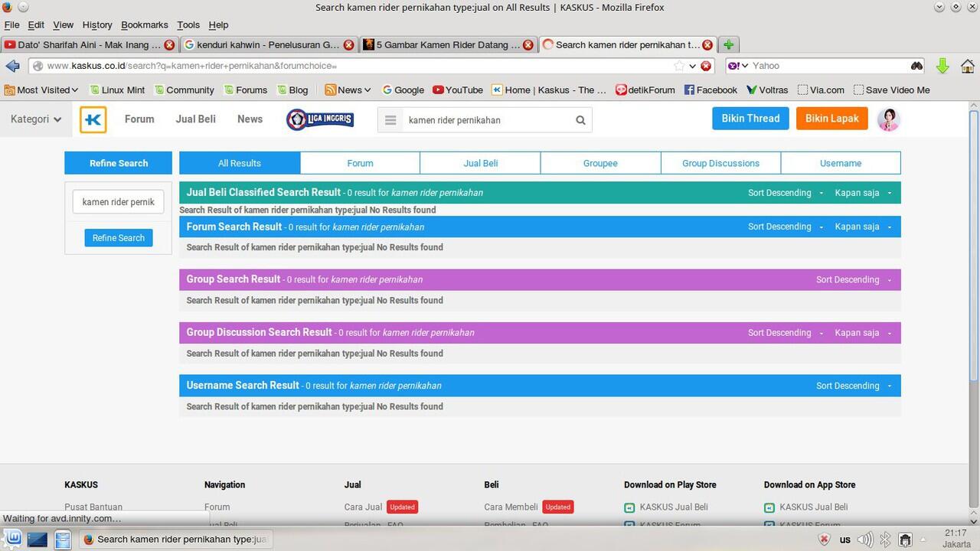Open the address bar history dropdown arrow
The height and width of the screenshot is (551, 980).
[x=692, y=66]
